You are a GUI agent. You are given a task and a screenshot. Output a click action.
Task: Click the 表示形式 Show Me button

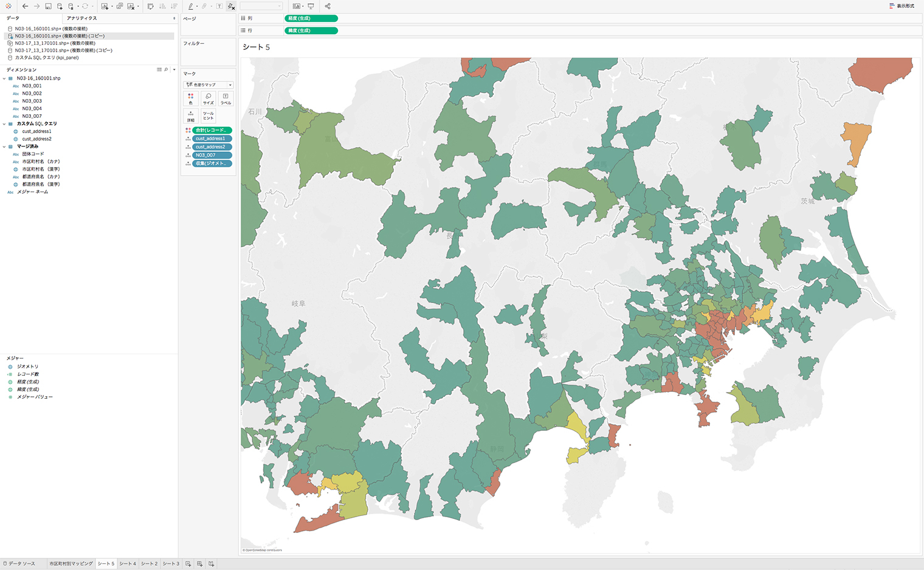(902, 6)
